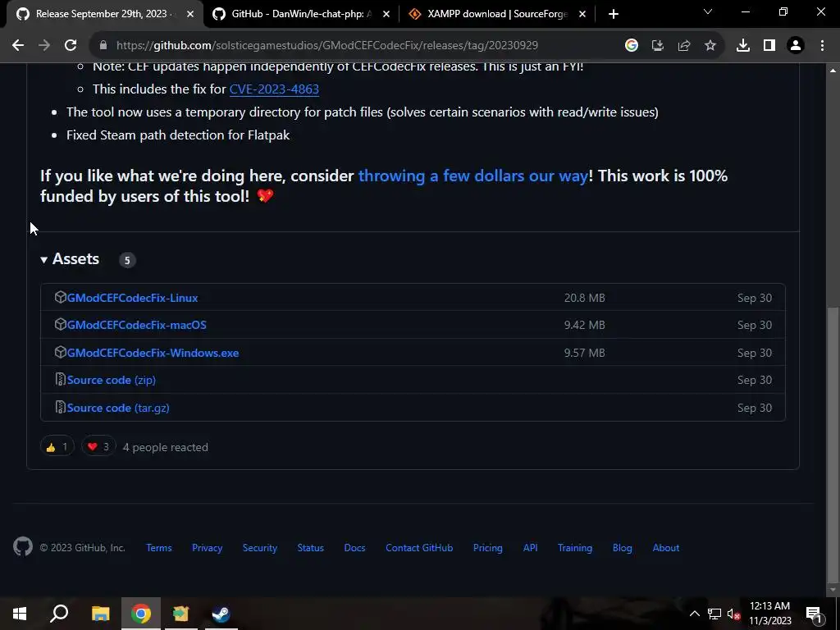This screenshot has width=840, height=630.
Task: Click the browser forward arrow
Action: [44, 46]
